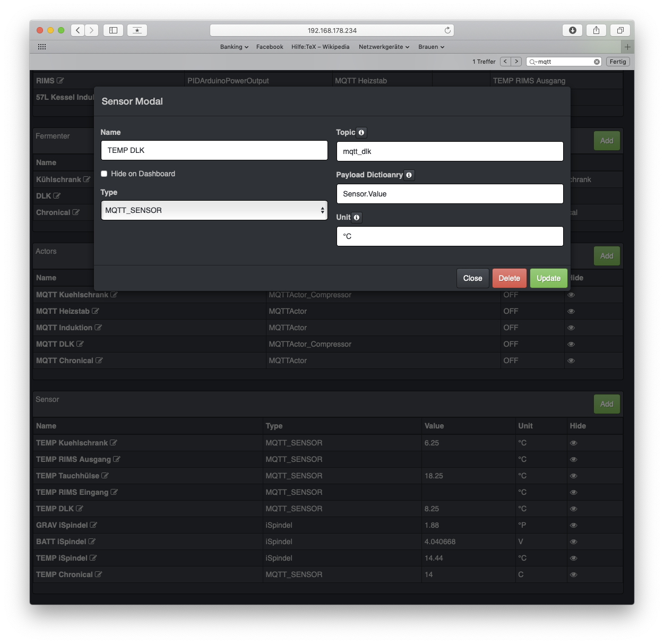Reload the page with the refresh icon
664x644 pixels.
(447, 30)
